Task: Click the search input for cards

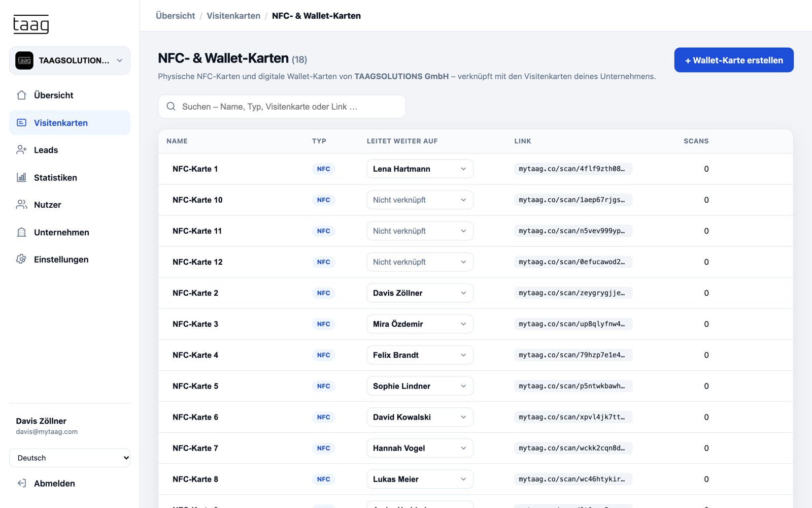Action: (x=282, y=106)
